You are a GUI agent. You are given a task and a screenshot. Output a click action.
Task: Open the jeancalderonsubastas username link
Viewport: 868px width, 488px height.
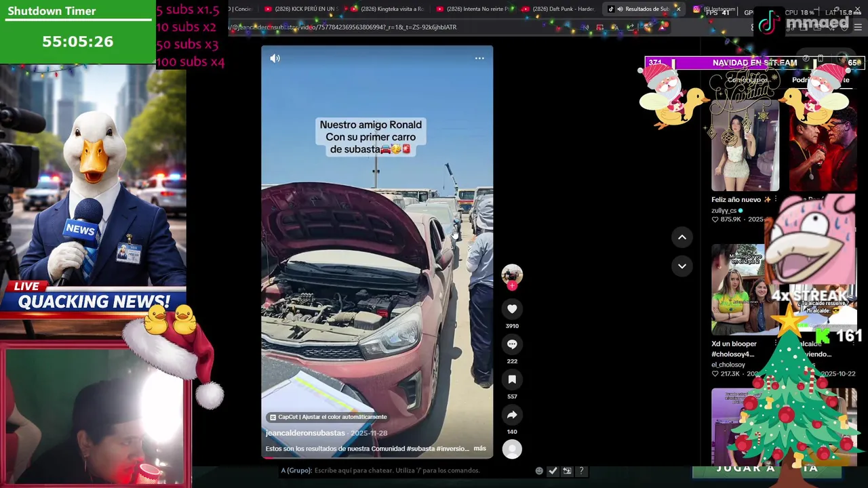click(305, 433)
